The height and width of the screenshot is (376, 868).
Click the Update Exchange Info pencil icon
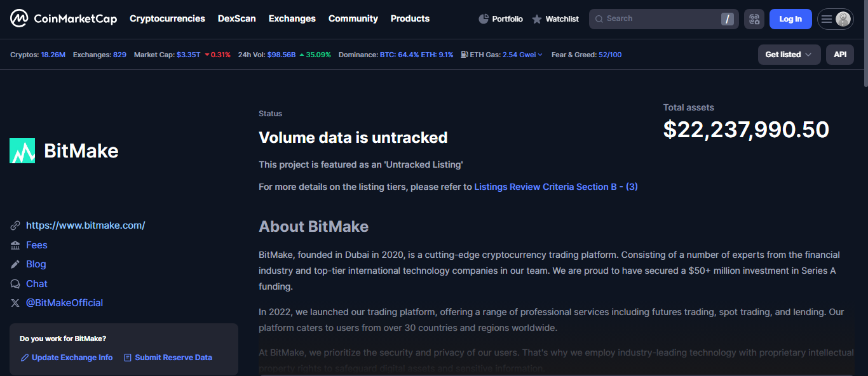[25, 358]
